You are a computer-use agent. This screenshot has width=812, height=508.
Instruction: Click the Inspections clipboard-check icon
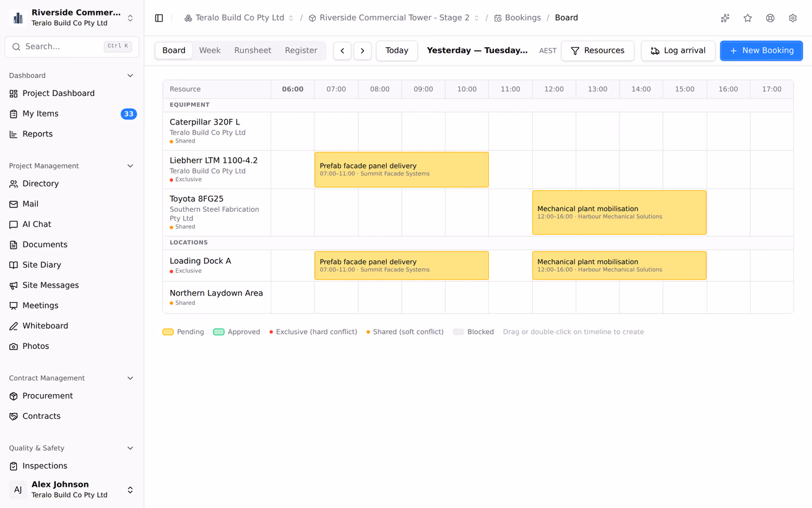point(14,466)
